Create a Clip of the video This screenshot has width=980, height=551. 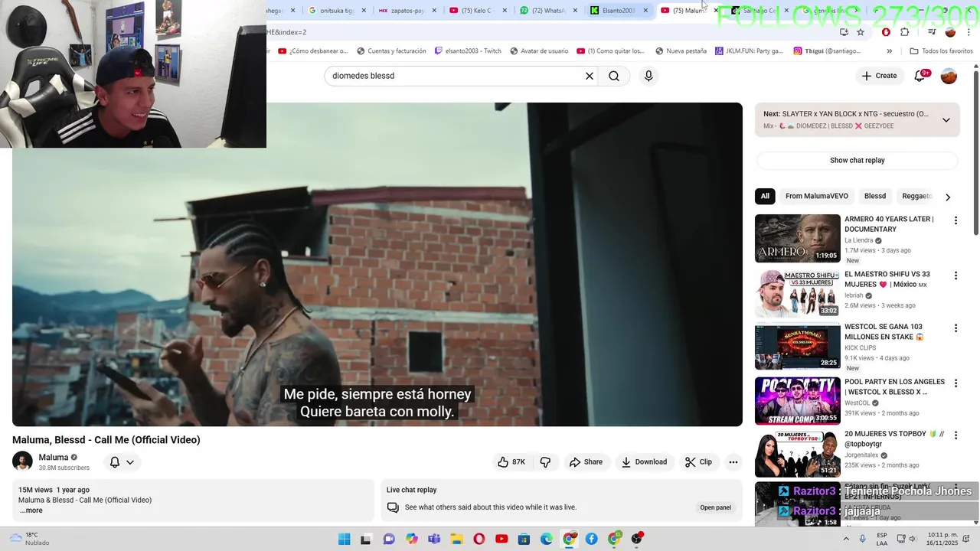coord(698,462)
